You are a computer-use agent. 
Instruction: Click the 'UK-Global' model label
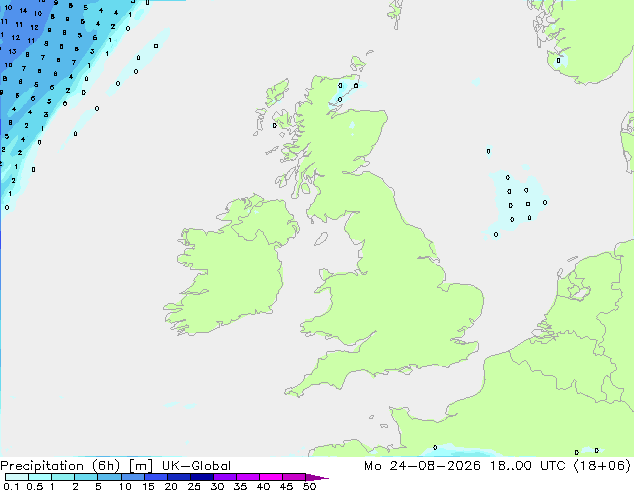point(196,466)
